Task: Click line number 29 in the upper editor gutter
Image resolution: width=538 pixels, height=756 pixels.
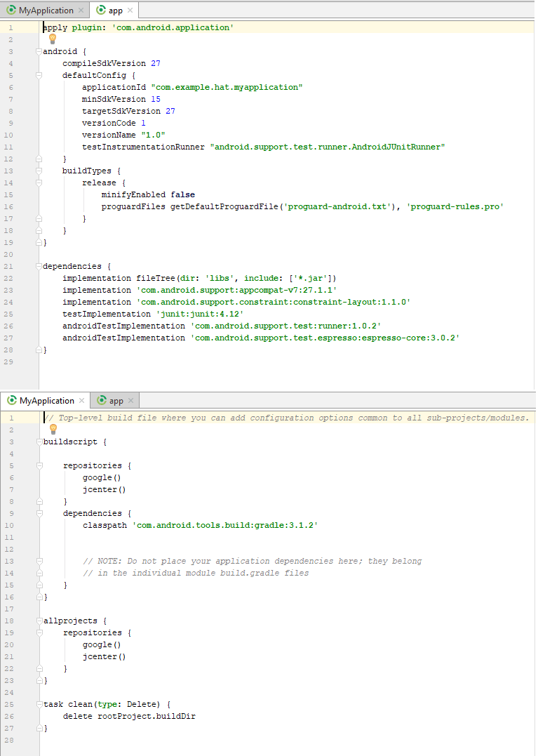Action: (x=8, y=362)
